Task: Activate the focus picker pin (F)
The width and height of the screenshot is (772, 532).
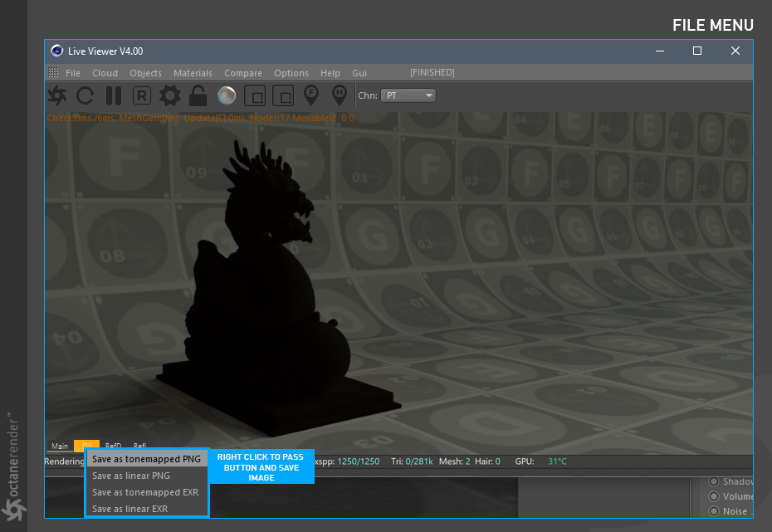Action: (x=311, y=95)
